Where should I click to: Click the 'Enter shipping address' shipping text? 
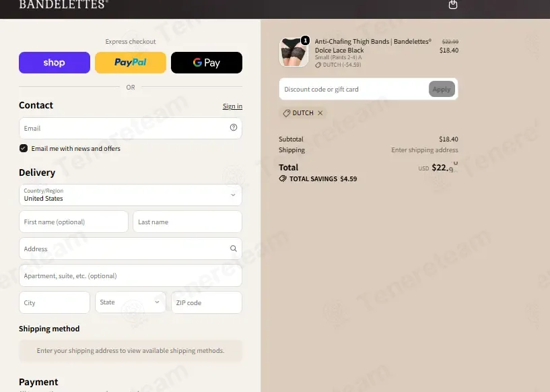(425, 150)
